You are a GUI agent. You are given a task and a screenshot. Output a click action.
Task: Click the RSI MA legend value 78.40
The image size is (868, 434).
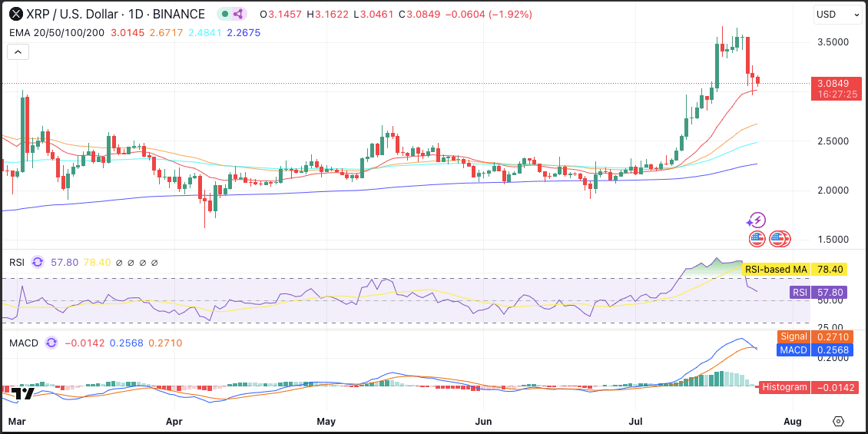[96, 262]
